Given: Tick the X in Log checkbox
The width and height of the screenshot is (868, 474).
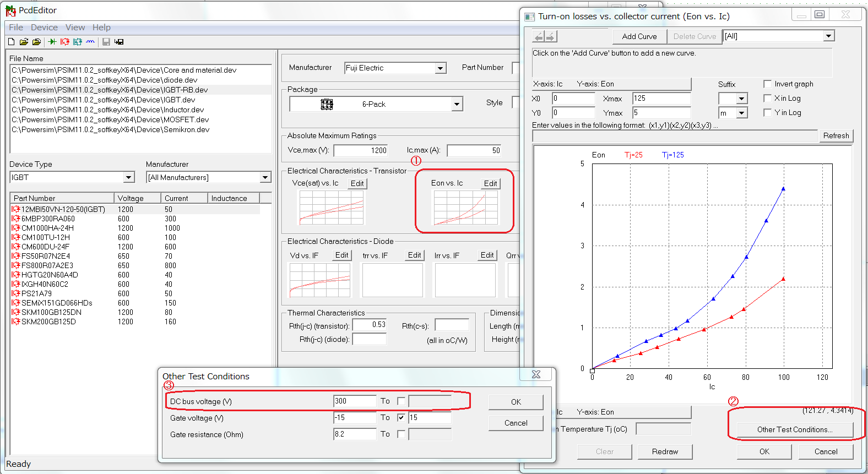Looking at the screenshot, I should tap(767, 99).
